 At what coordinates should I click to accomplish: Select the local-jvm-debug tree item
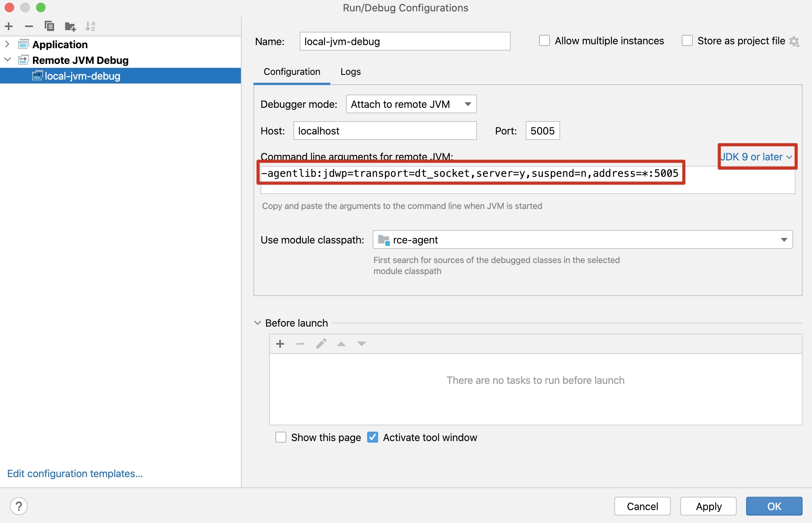click(x=120, y=76)
